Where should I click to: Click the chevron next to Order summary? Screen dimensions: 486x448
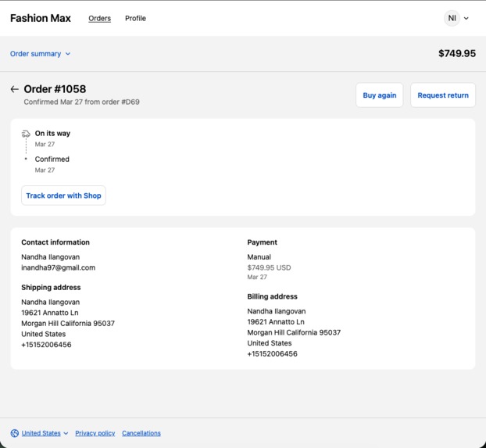pos(68,54)
